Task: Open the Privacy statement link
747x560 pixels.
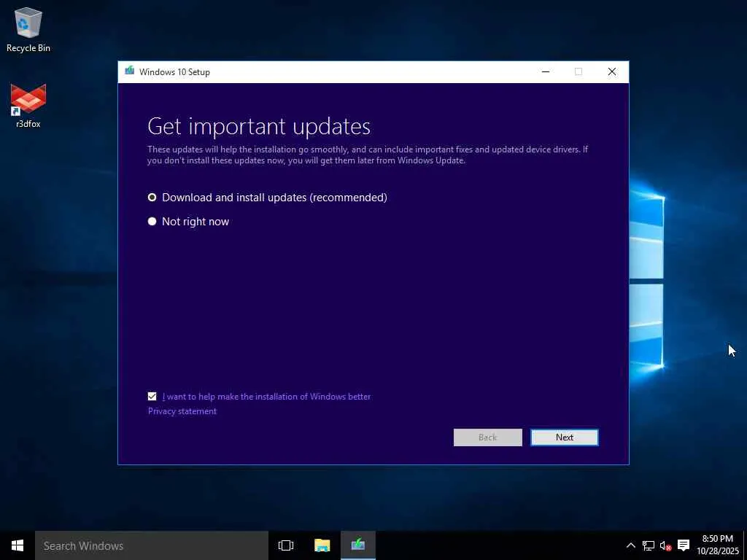Action: pos(182,411)
